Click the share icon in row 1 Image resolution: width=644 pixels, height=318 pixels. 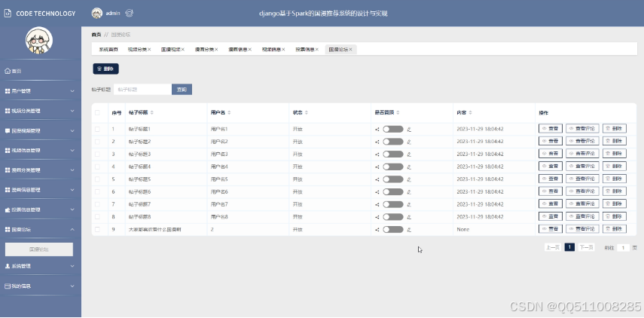pos(377,130)
